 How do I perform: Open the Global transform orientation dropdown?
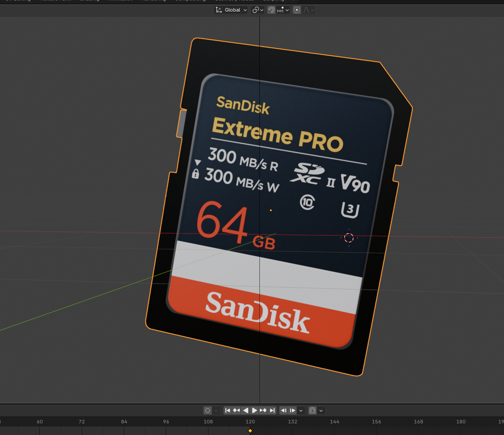[231, 10]
